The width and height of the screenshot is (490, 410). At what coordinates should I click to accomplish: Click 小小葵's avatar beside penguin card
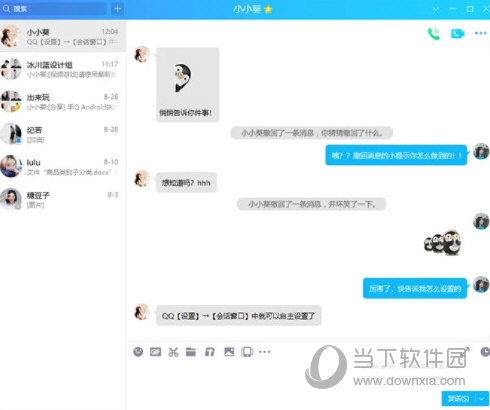pos(142,55)
